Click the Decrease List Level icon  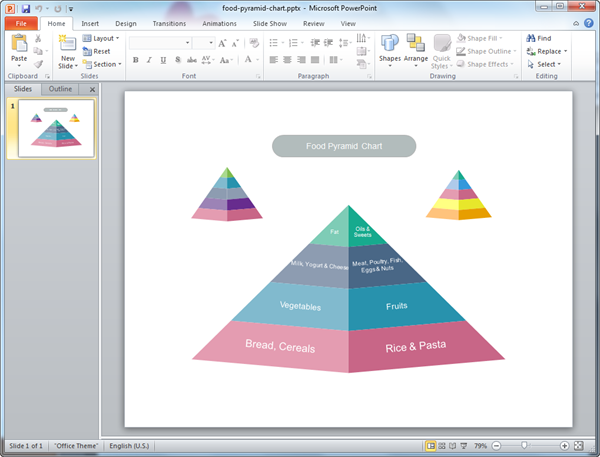click(315, 42)
